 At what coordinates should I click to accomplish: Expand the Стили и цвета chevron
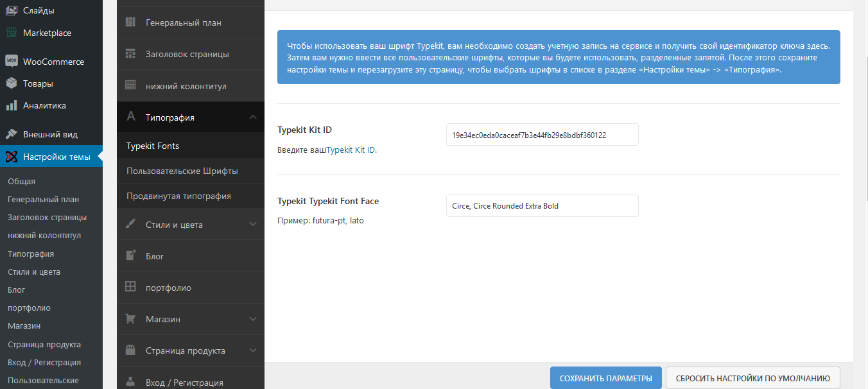(253, 224)
